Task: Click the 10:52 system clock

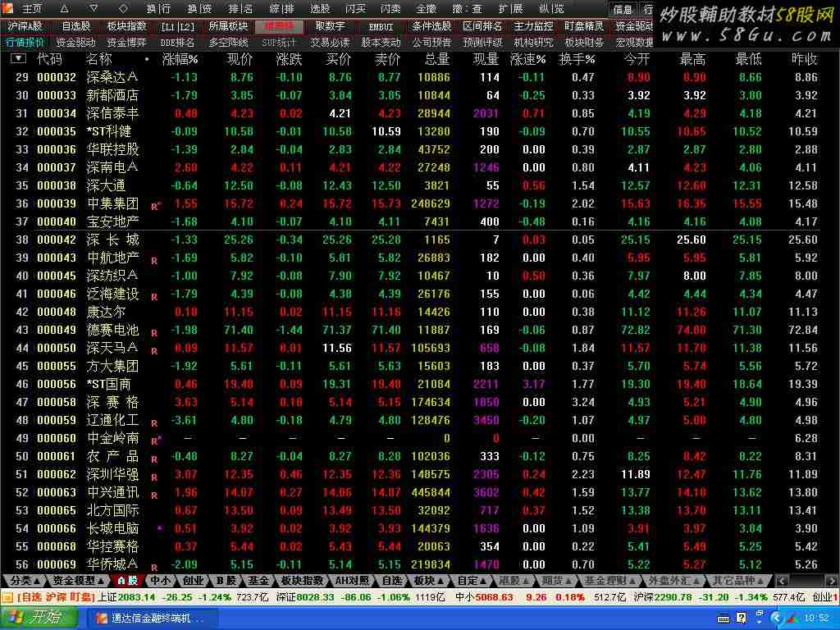Action: click(816, 619)
